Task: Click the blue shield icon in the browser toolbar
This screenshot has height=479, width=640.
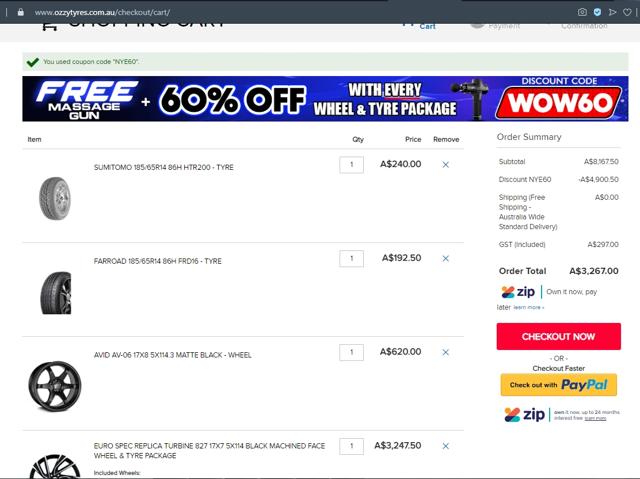Action: click(597, 12)
